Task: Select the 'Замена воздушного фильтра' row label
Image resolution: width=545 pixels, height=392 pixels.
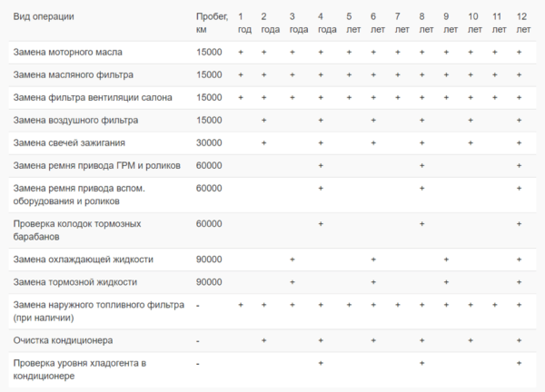Action: coord(75,120)
